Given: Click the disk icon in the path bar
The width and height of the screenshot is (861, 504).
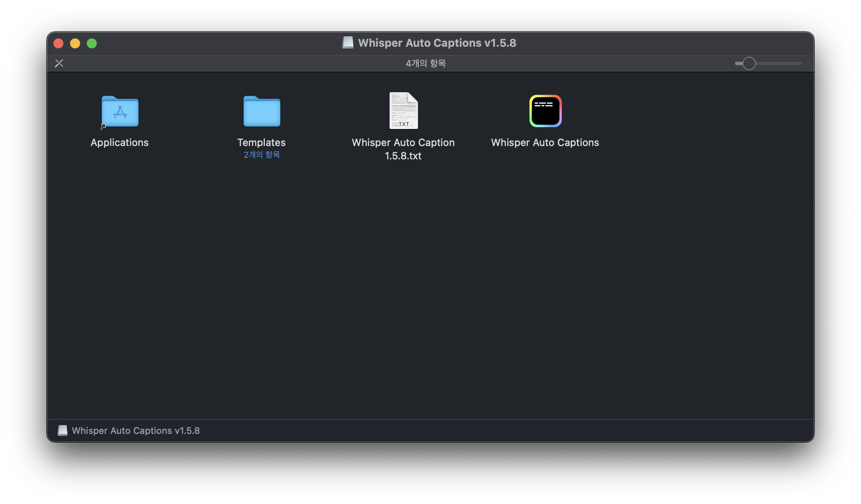Looking at the screenshot, I should click(63, 431).
